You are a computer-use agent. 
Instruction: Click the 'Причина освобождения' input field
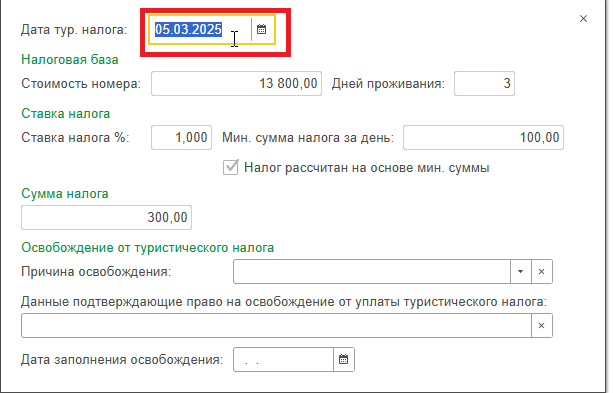tap(372, 271)
